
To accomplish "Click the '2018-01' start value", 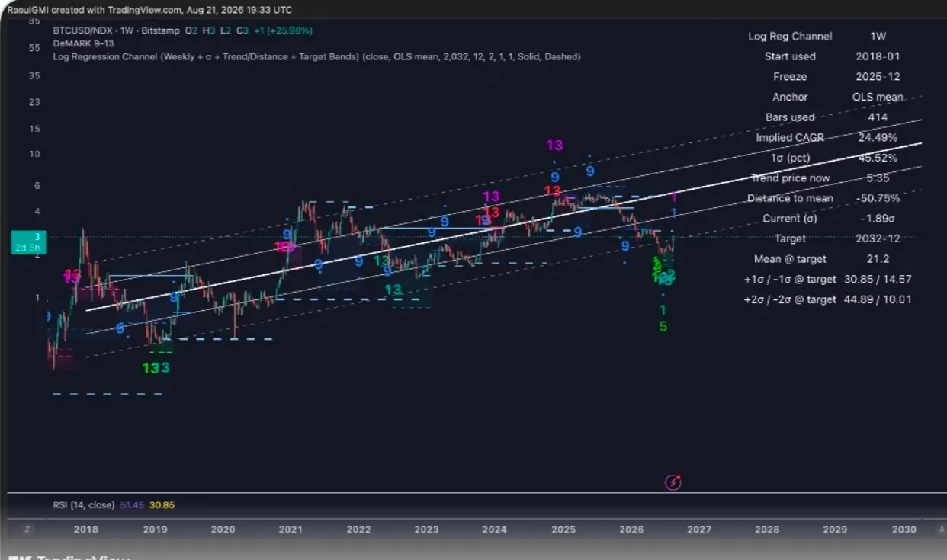I will click(878, 56).
